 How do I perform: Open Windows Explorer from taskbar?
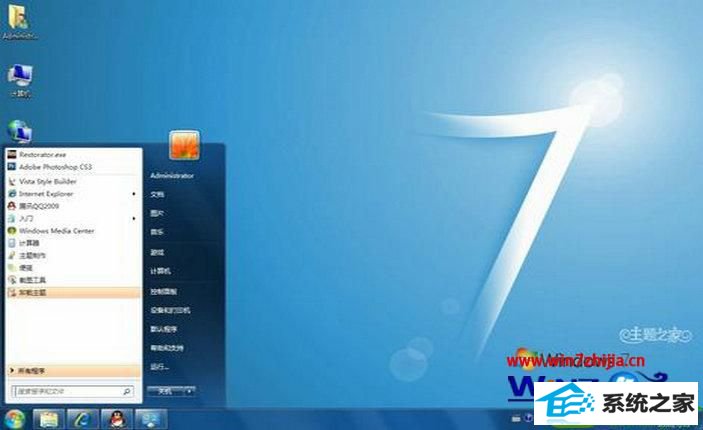point(49,419)
